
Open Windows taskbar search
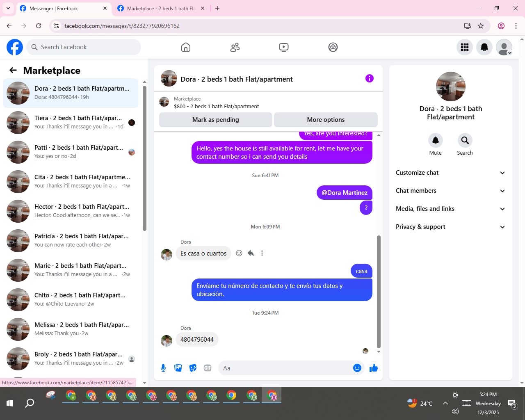click(30, 403)
